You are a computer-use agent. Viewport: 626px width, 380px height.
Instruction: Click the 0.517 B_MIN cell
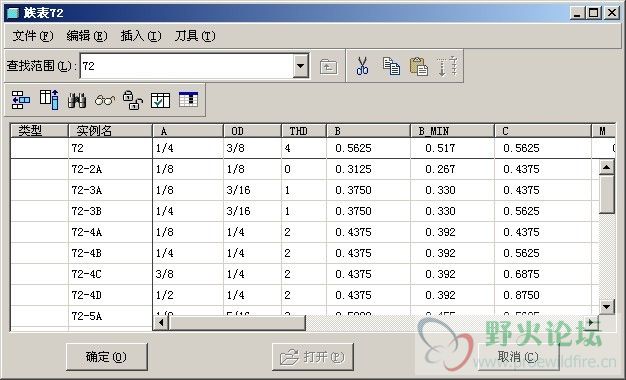tap(452, 148)
